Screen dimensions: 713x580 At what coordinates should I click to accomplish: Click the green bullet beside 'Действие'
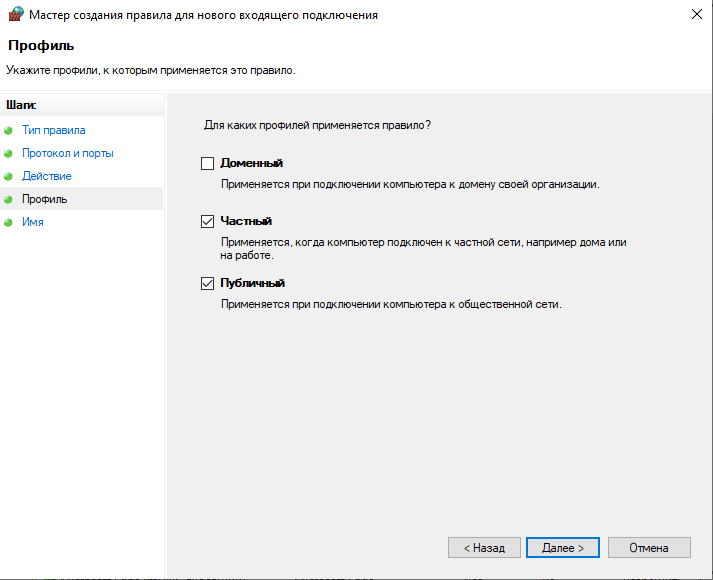[9, 177]
